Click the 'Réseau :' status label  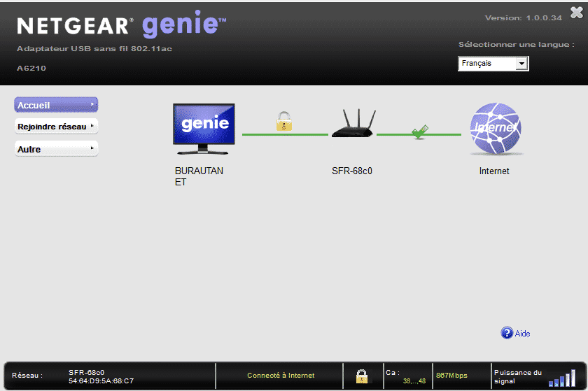[x=27, y=375]
